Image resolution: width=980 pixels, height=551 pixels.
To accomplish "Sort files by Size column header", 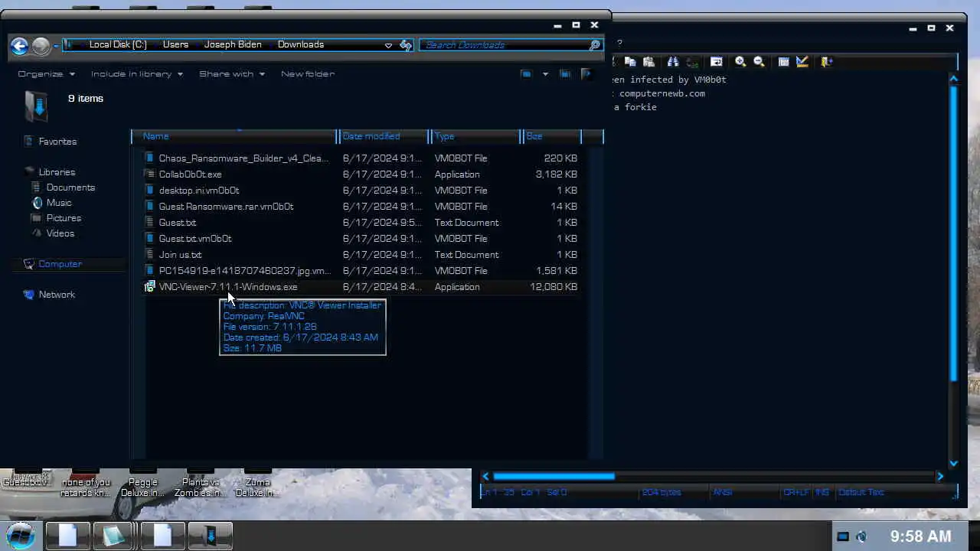I will point(553,136).
